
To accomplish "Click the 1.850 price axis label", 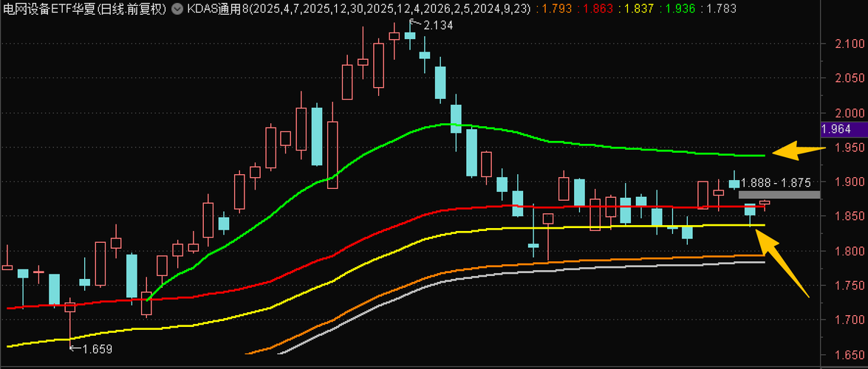I will tap(851, 216).
